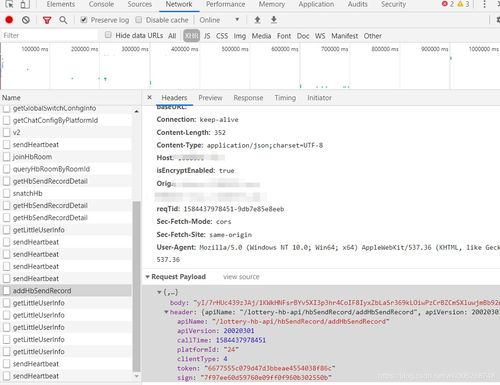This screenshot has height=385, width=500.
Task: Filter requests by CSS type
Action: click(222, 36)
